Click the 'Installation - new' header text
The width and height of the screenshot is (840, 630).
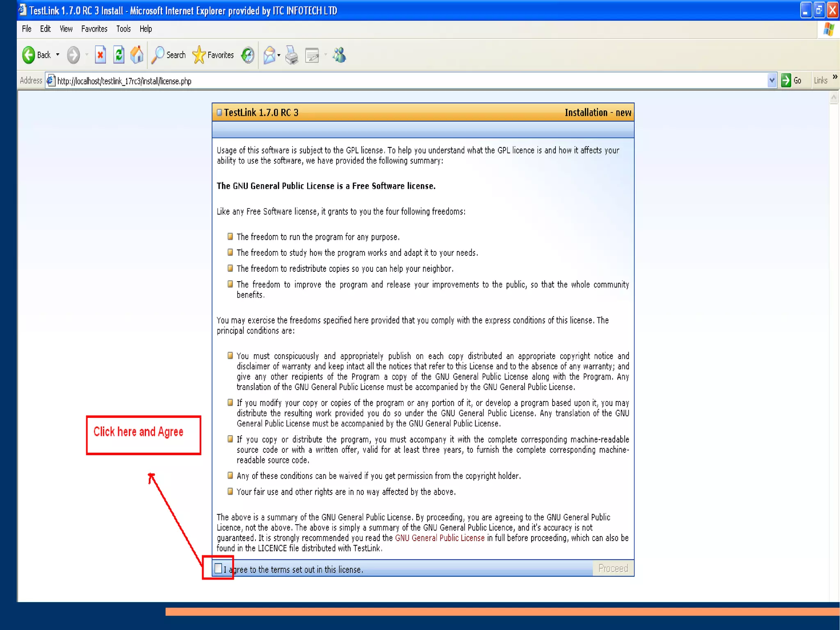[x=598, y=112]
